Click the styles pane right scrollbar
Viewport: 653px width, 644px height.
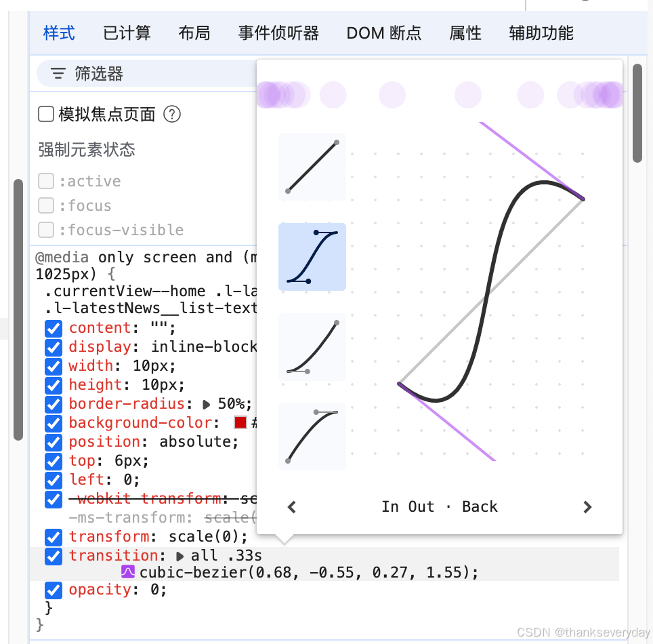(x=637, y=113)
